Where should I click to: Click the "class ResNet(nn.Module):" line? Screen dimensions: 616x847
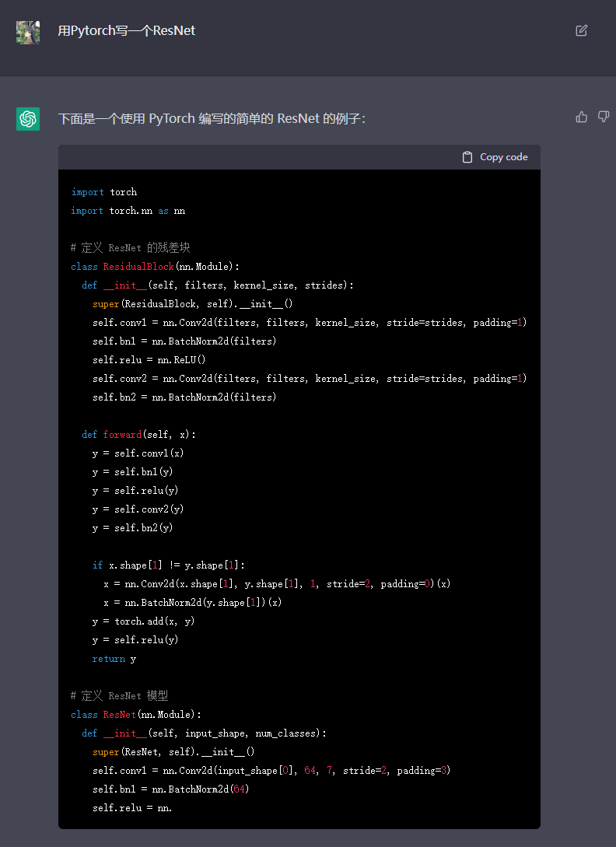135,715
